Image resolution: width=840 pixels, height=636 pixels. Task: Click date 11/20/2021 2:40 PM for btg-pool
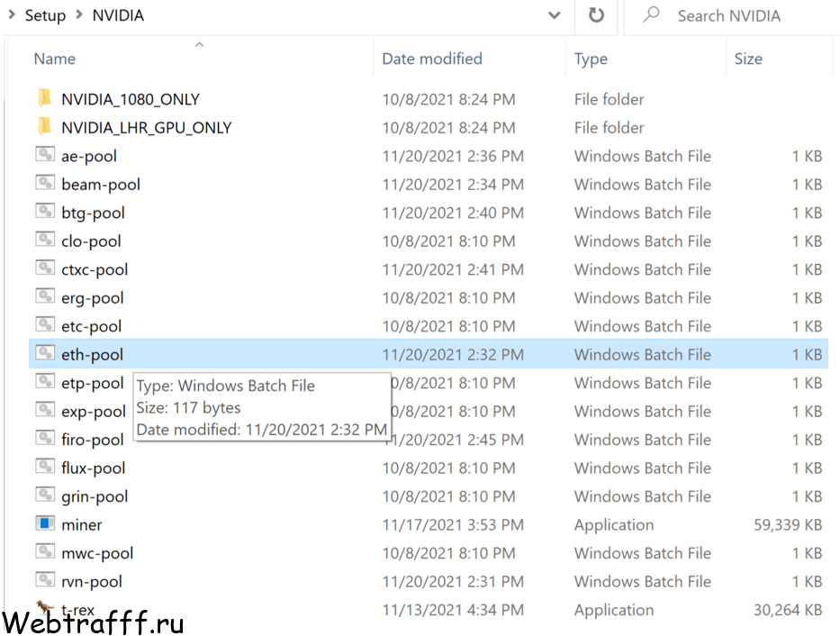tap(453, 213)
